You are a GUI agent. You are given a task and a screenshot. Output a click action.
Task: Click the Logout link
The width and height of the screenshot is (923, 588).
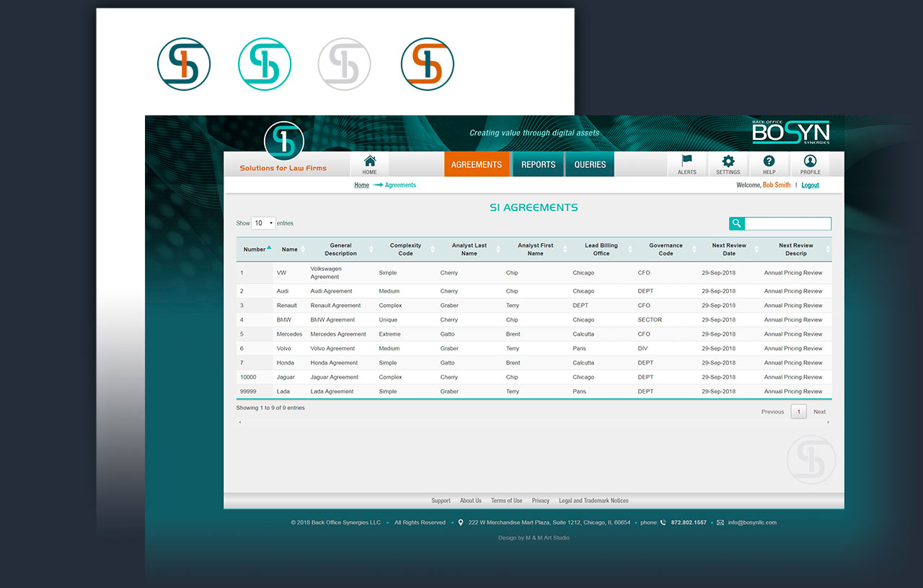pos(810,185)
